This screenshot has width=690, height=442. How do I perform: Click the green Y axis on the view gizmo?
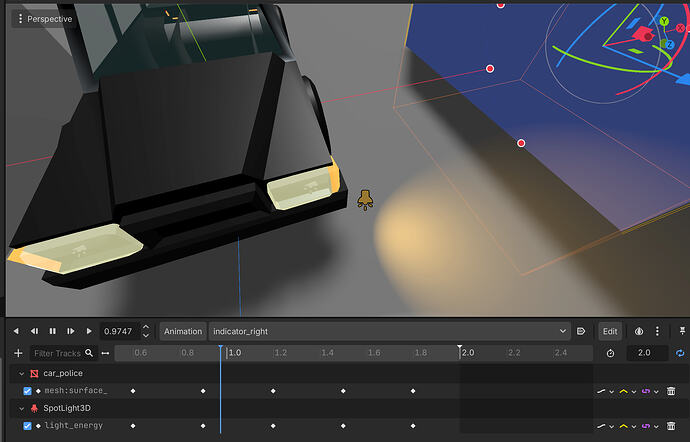point(664,21)
